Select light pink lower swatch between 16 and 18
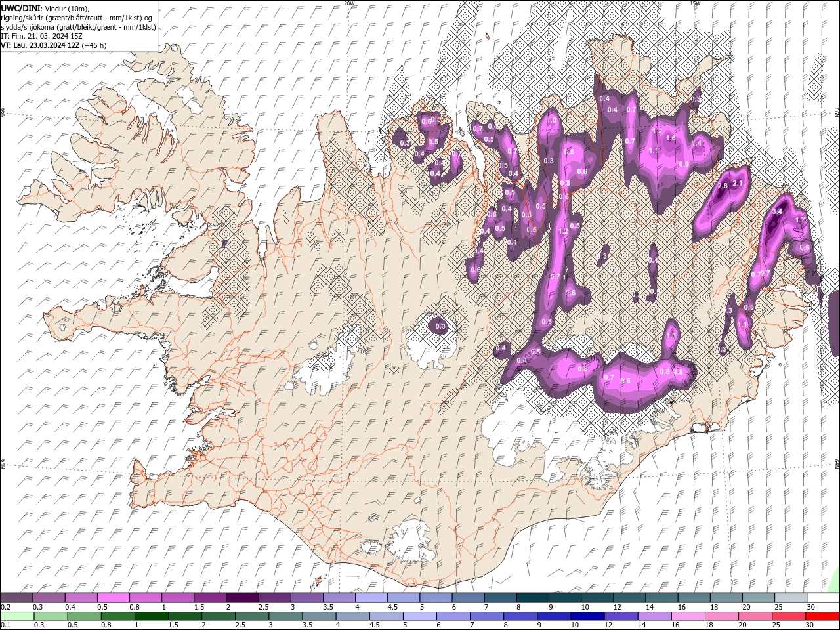The image size is (840, 630). pyautogui.click(x=688, y=616)
